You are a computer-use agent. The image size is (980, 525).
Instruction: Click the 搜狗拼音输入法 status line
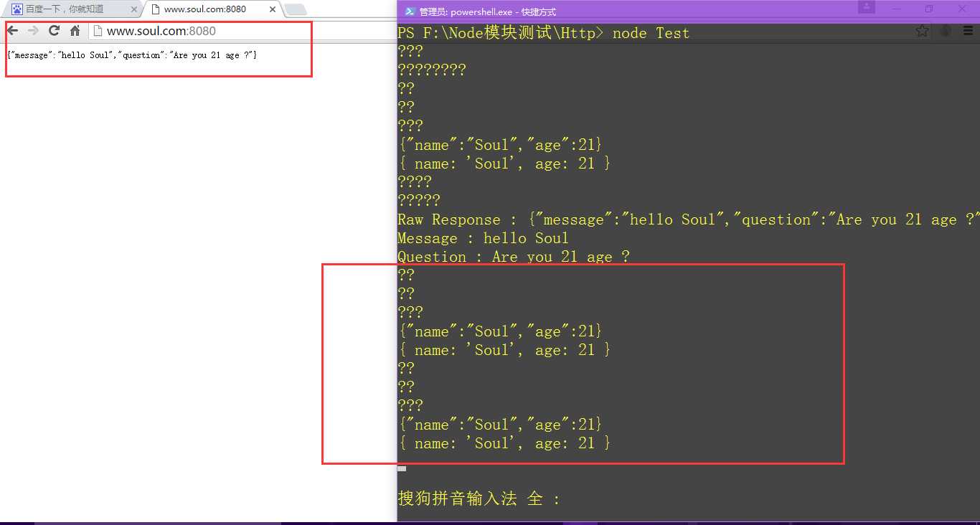coord(479,498)
